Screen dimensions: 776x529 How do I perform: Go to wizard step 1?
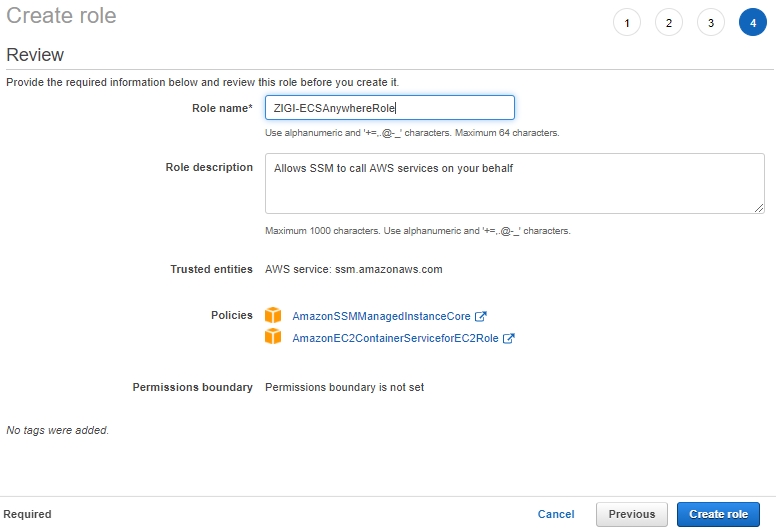[x=627, y=23]
